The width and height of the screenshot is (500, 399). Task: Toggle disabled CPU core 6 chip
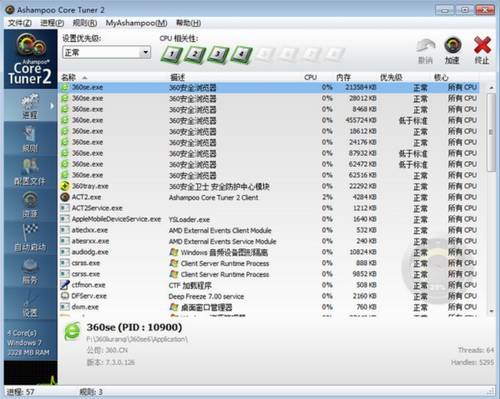tap(288, 54)
